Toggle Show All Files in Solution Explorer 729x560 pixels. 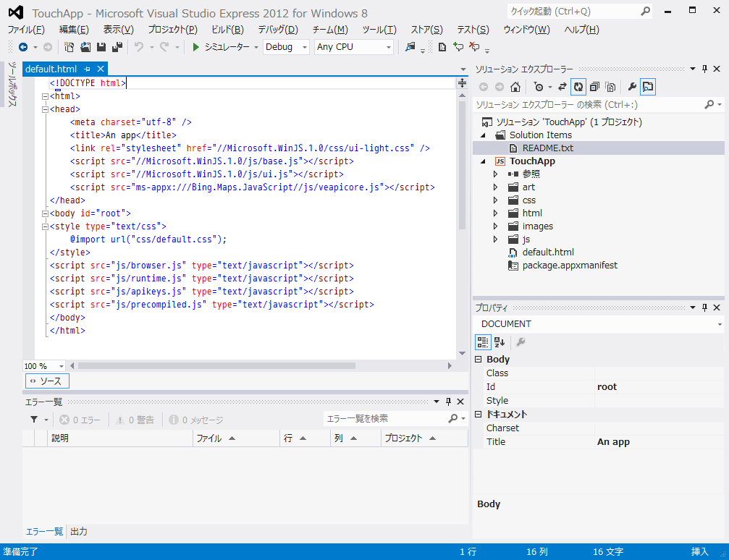click(610, 87)
